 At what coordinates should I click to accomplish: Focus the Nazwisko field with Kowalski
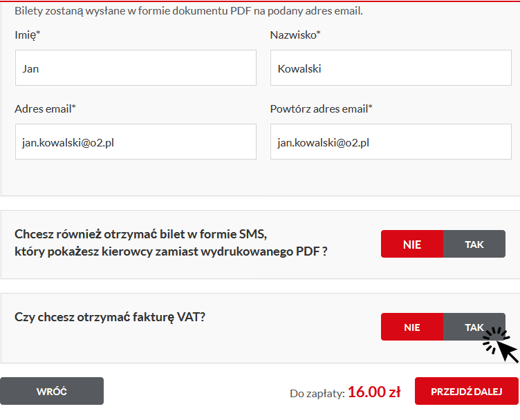391,68
